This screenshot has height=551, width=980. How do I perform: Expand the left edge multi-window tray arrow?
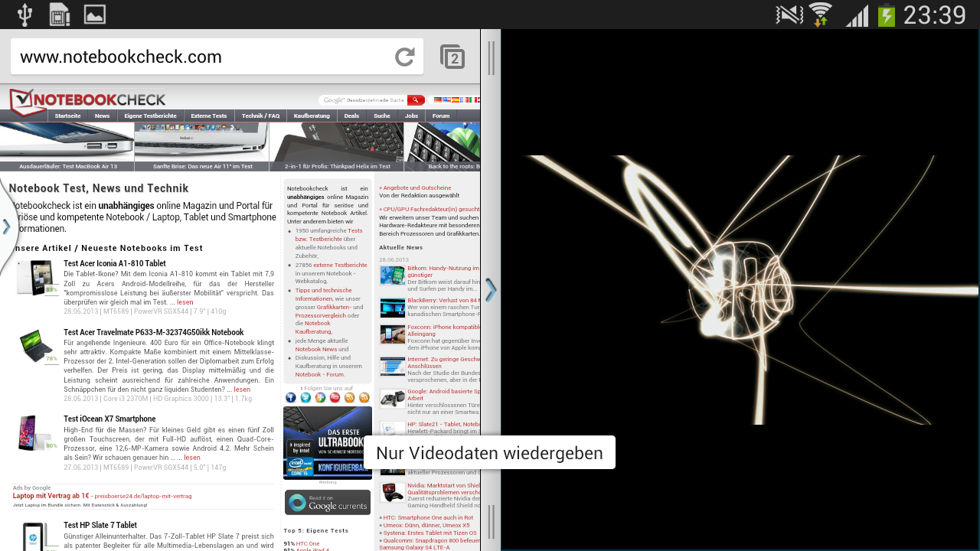pos(6,227)
